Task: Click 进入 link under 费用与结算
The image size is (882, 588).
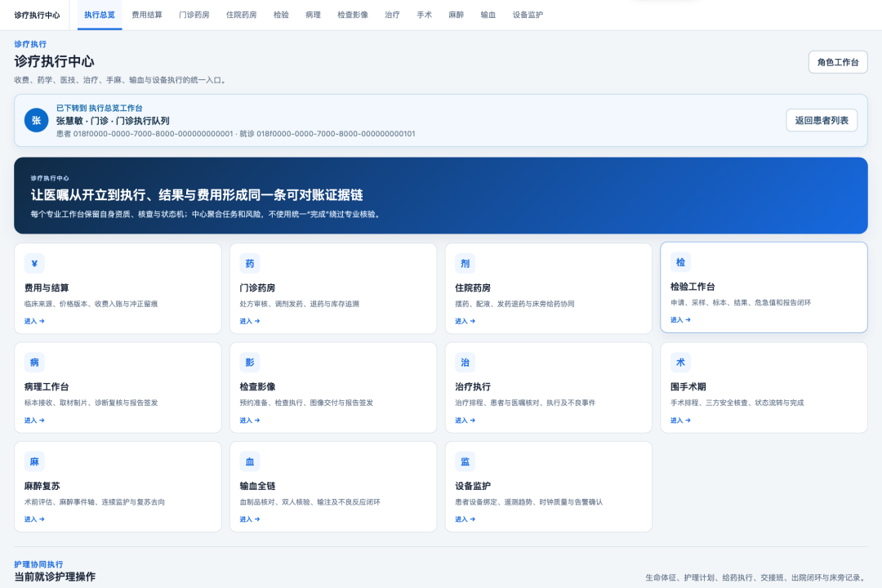Action: tap(34, 321)
